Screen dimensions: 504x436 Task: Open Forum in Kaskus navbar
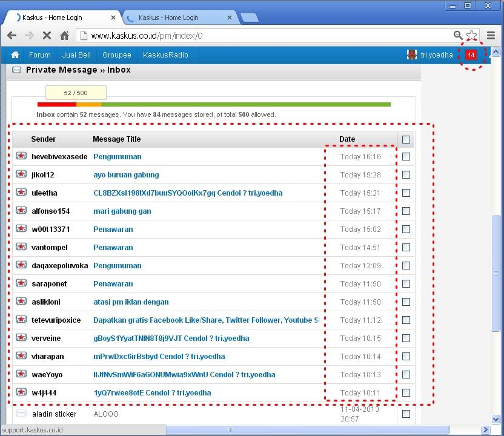(x=40, y=55)
